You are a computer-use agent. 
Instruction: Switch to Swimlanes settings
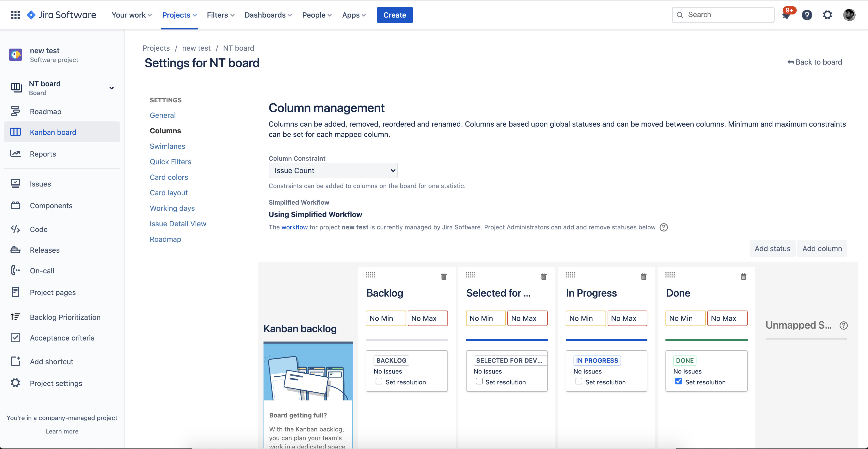(x=167, y=146)
